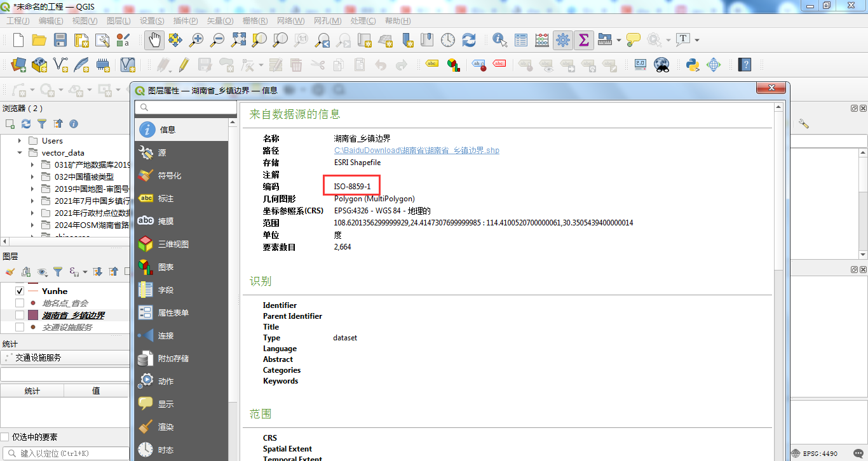Viewport: 868px width, 461px height.
Task: Click the 值 column header in Statistics
Action: tap(96, 391)
